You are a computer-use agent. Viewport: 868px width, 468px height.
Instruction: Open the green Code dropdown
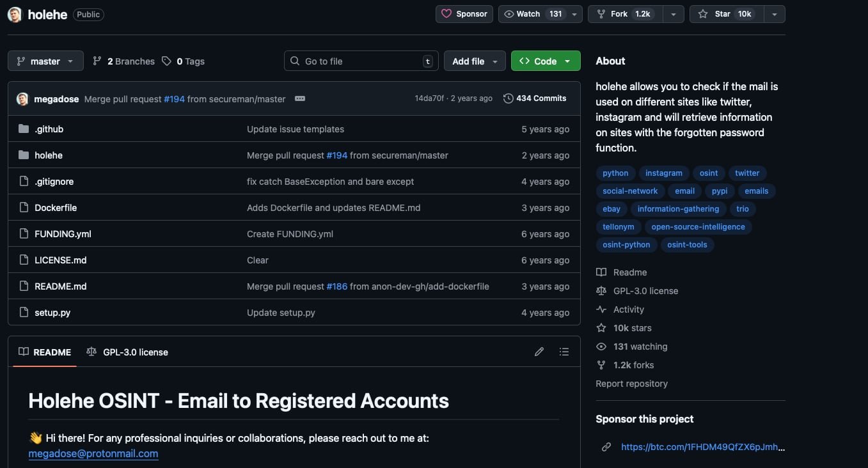(x=545, y=61)
